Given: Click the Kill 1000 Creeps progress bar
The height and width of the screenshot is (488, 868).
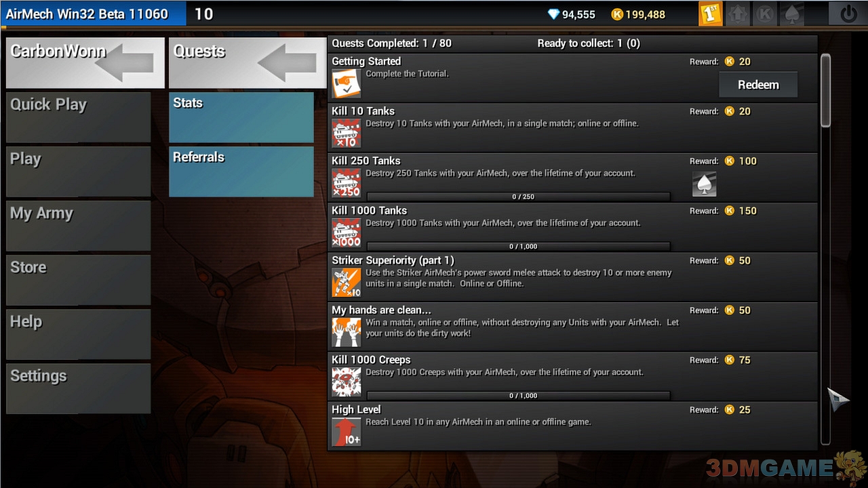Looking at the screenshot, I should click(x=519, y=395).
